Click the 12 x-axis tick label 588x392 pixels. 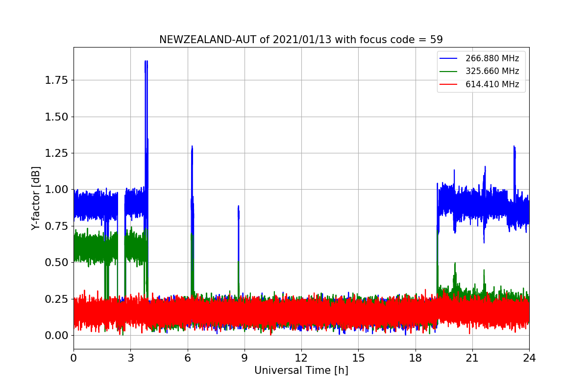tap(301, 358)
